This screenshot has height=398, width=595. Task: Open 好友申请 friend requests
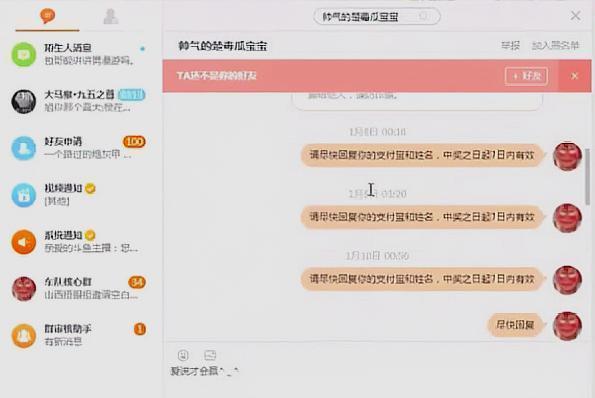(x=80, y=148)
